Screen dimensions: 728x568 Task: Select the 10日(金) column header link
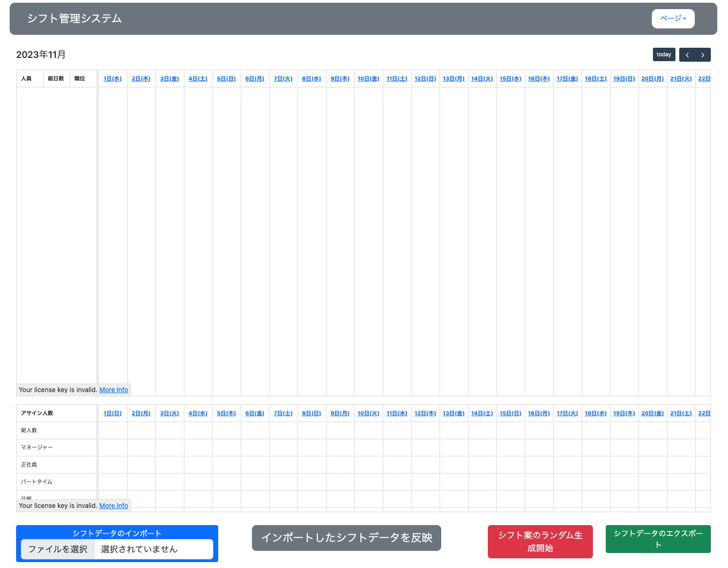(368, 79)
